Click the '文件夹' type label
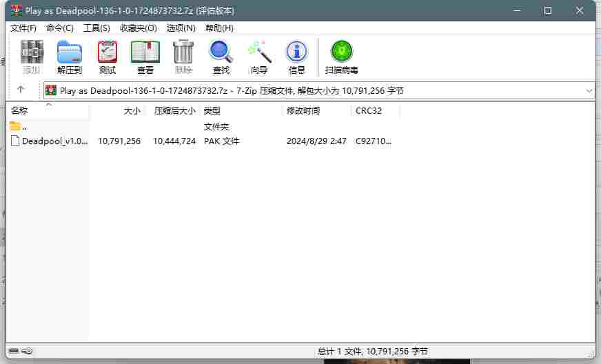 click(x=216, y=127)
